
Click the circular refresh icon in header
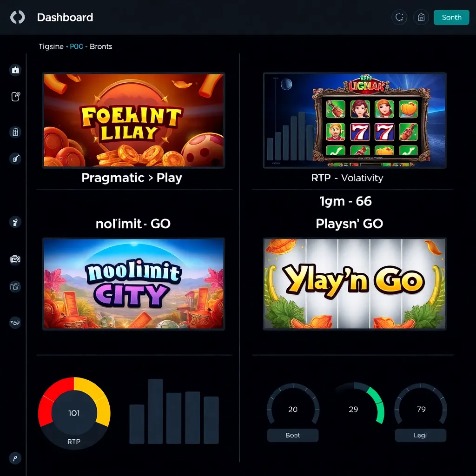pos(399,17)
